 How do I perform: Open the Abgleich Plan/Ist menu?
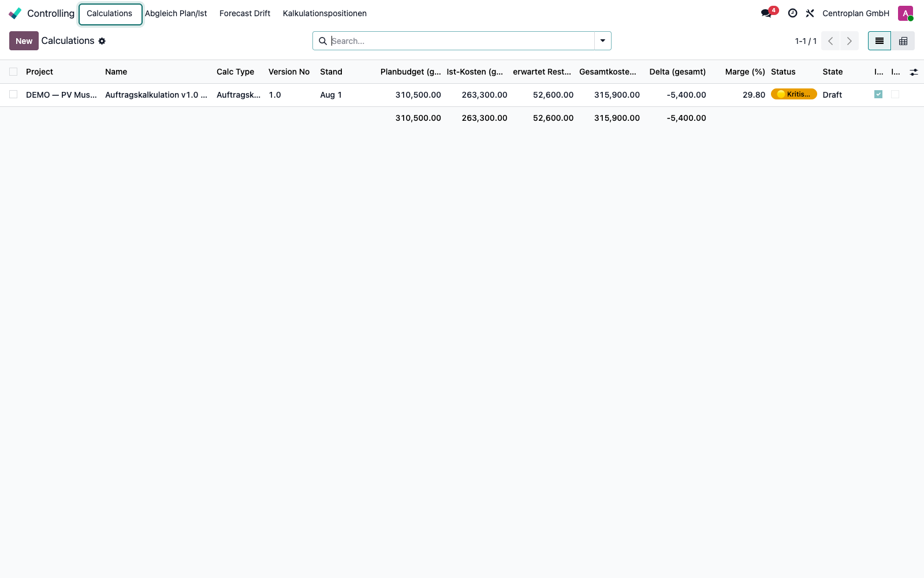click(176, 13)
